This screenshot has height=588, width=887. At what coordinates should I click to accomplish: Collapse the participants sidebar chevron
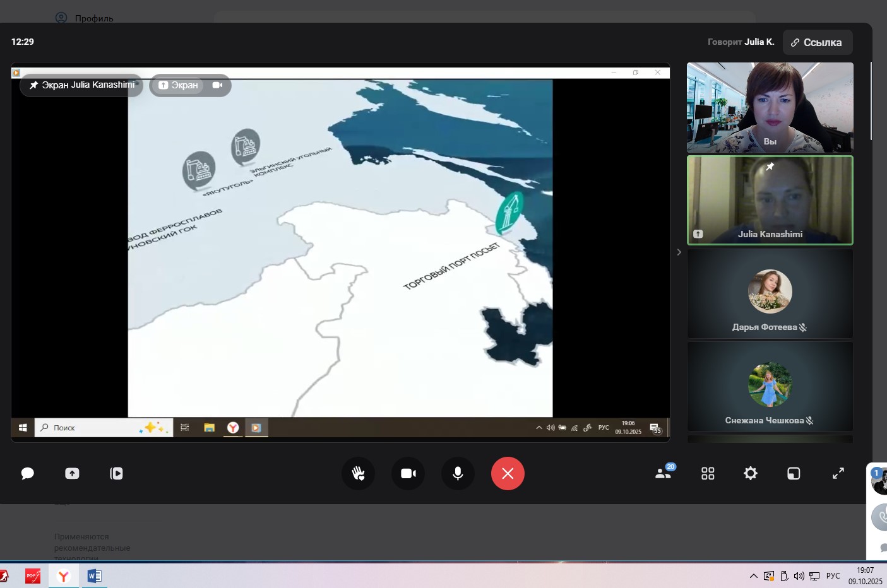coord(679,252)
